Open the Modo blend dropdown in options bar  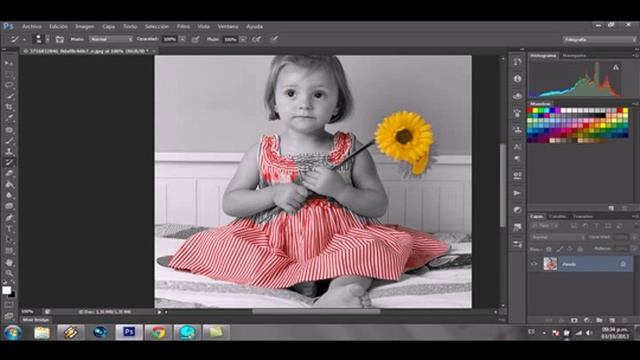[111, 39]
